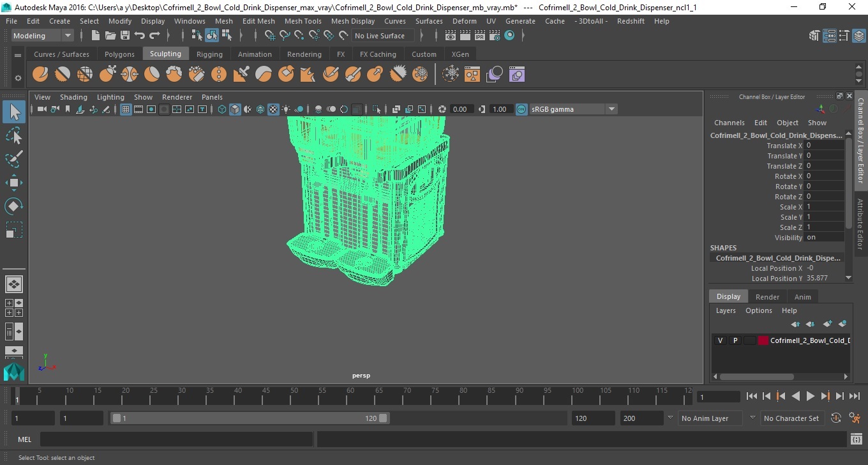Toggle snap to grids magnet icon

[270, 36]
